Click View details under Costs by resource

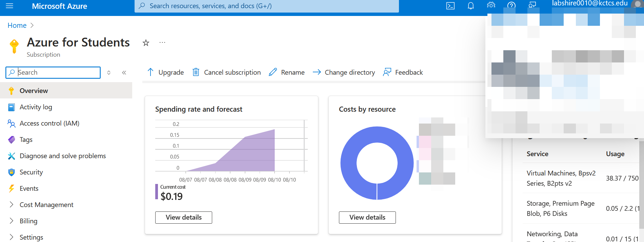tap(367, 218)
